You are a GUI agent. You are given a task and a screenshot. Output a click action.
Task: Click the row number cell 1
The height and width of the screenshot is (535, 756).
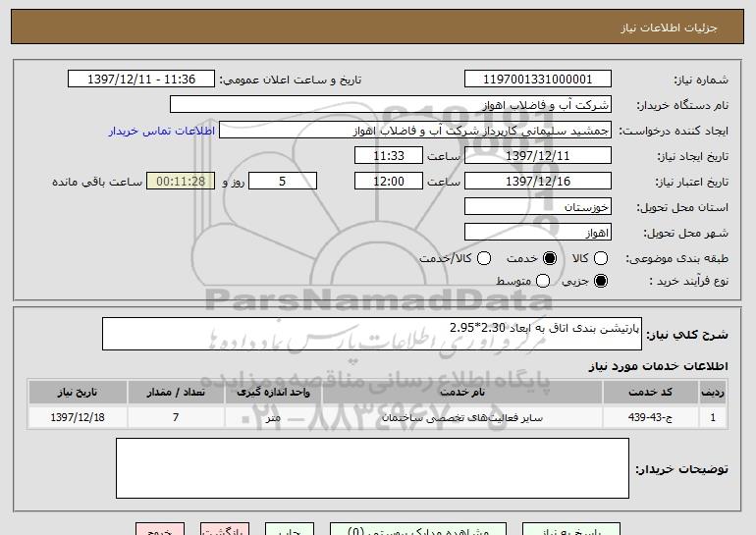713,417
